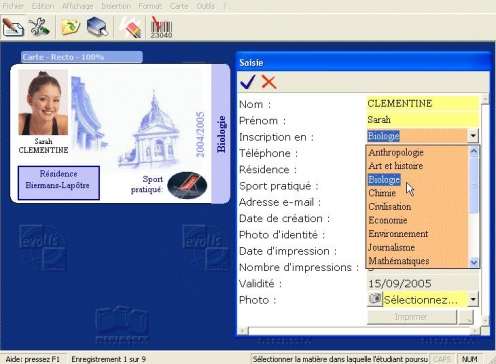Viewport: 496px width, 364px height.
Task: Click the CAPS indicator in status bar
Action: pos(442,359)
